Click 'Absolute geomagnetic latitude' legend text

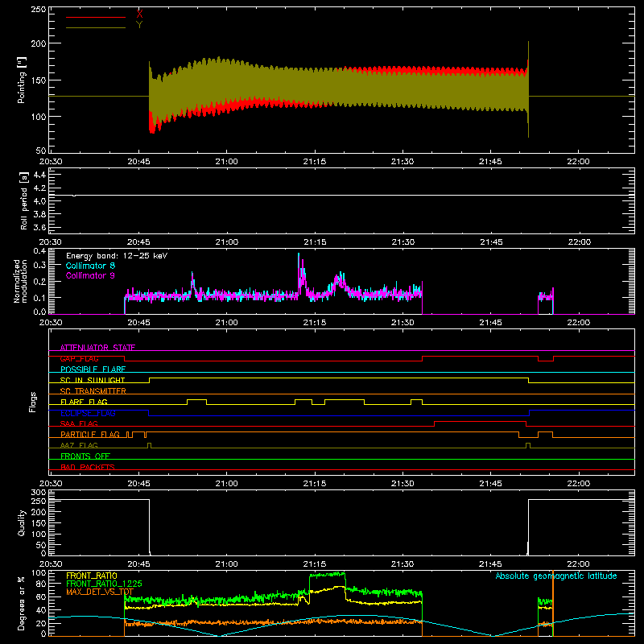click(x=556, y=576)
